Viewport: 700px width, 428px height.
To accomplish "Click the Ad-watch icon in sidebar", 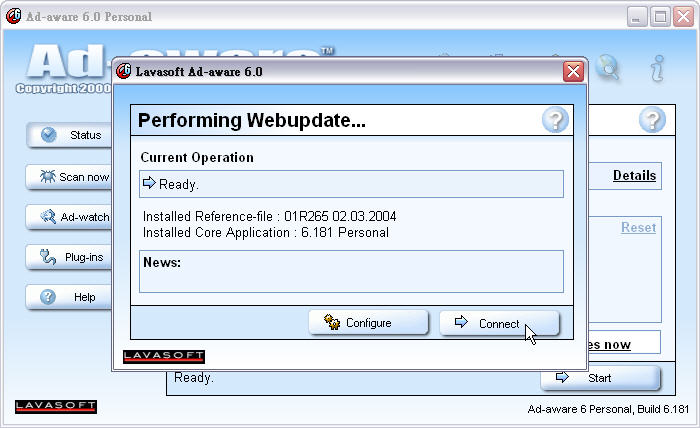I will pyautogui.click(x=48, y=217).
